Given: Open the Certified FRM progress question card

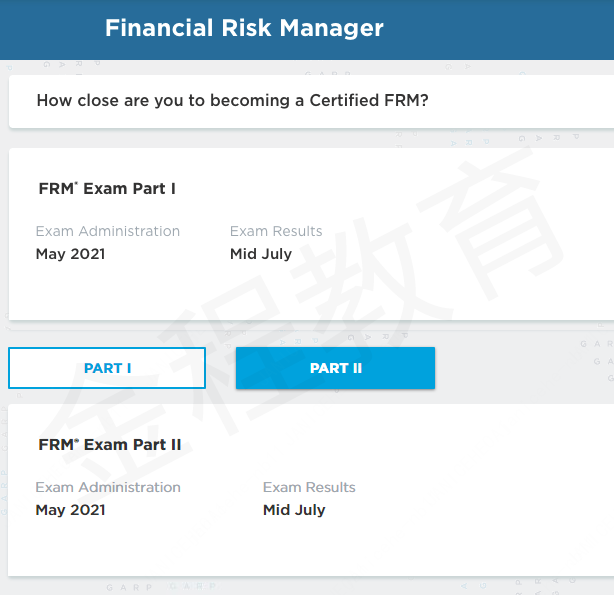Looking at the screenshot, I should 311,101.
